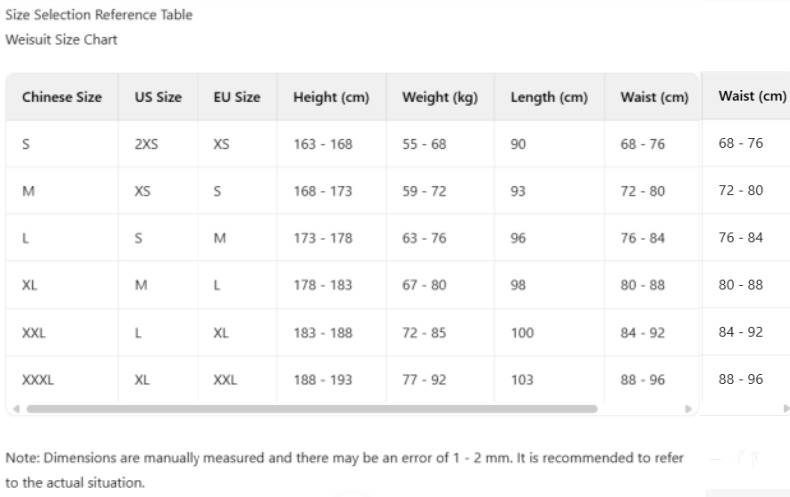Click the Height (cm) column header
790x497 pixels.
tap(331, 98)
